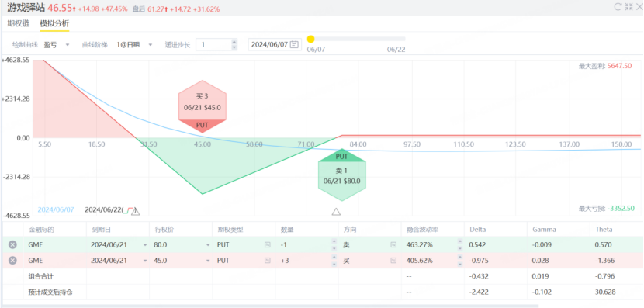
Task: Click the 463.27% implied volatility stepper
Action: [x=460, y=244]
